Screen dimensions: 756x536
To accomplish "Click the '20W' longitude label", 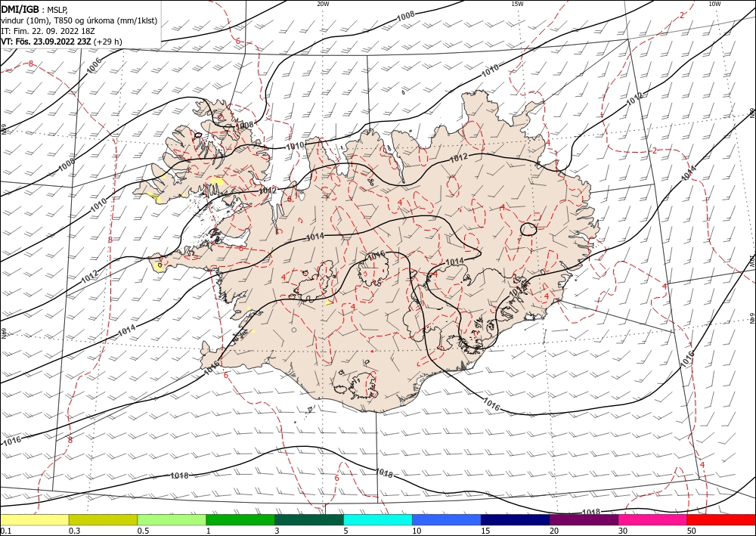I will click(323, 4).
